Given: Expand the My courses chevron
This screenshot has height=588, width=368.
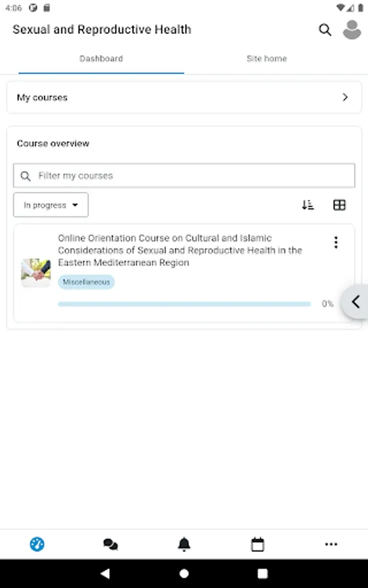Looking at the screenshot, I should (345, 97).
